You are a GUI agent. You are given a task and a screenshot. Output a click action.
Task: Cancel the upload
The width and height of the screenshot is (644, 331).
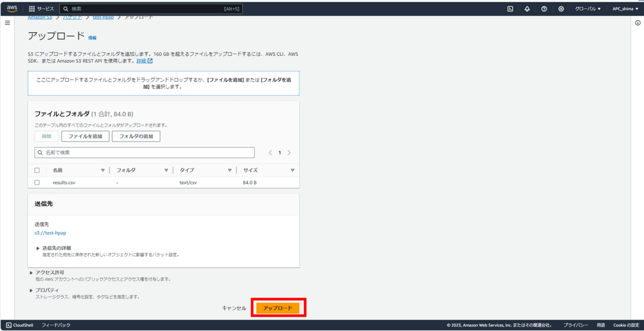click(234, 308)
